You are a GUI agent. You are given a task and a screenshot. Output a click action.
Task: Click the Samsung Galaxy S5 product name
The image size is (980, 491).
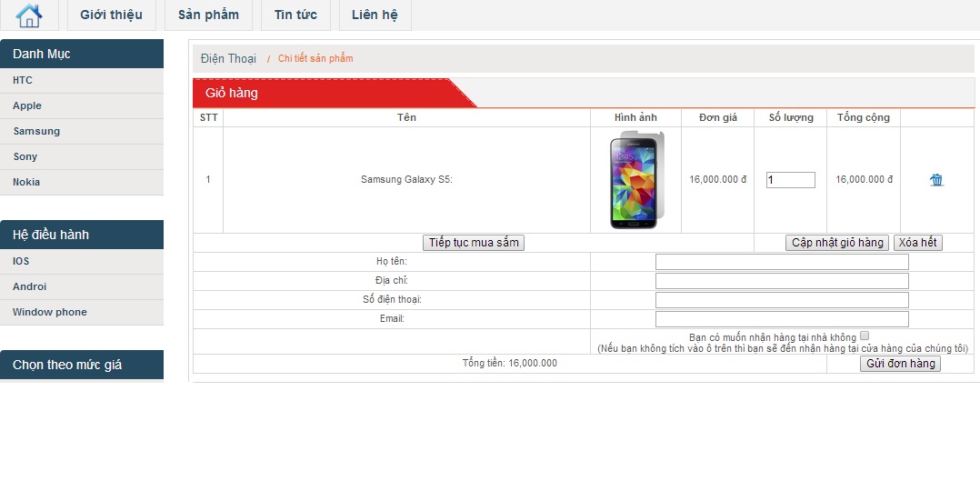pos(407,179)
